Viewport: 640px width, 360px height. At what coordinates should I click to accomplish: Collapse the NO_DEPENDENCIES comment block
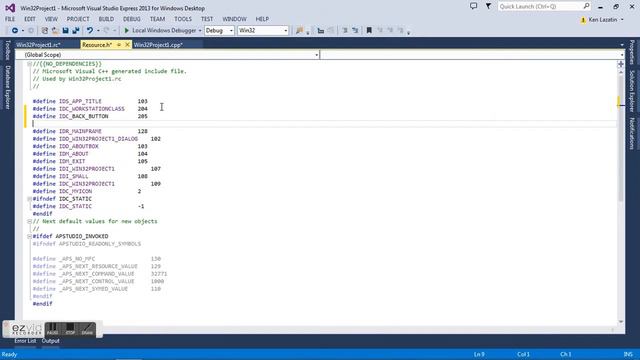[x=29, y=64]
